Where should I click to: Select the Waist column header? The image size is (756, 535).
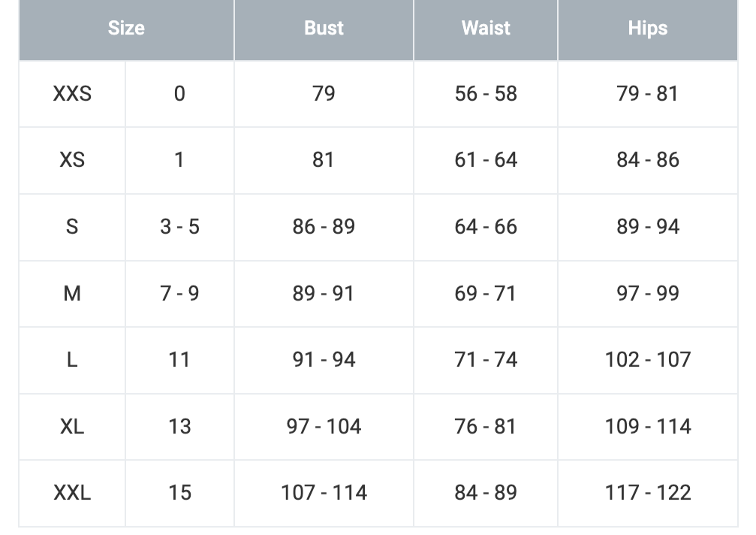(x=486, y=29)
